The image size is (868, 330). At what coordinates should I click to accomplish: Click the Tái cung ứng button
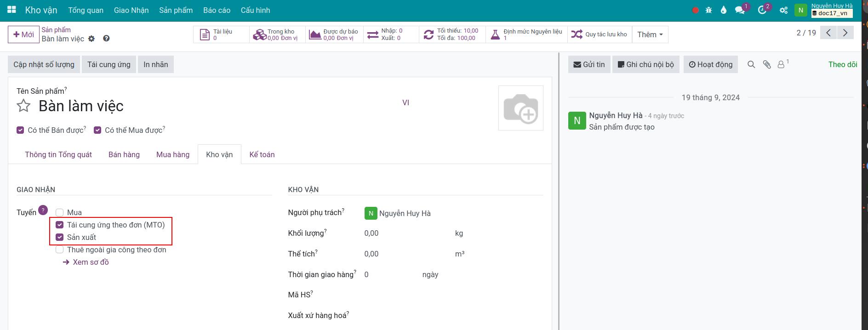click(109, 64)
